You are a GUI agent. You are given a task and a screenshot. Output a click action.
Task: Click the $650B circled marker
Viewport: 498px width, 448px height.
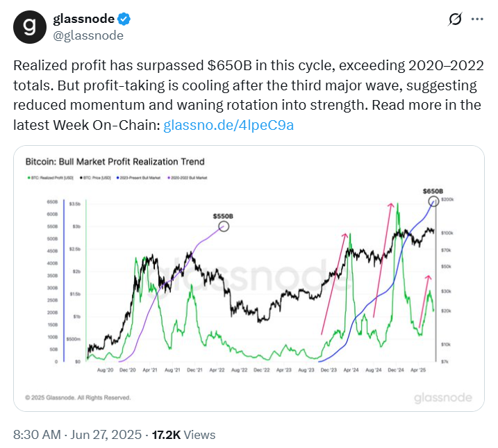[433, 201]
